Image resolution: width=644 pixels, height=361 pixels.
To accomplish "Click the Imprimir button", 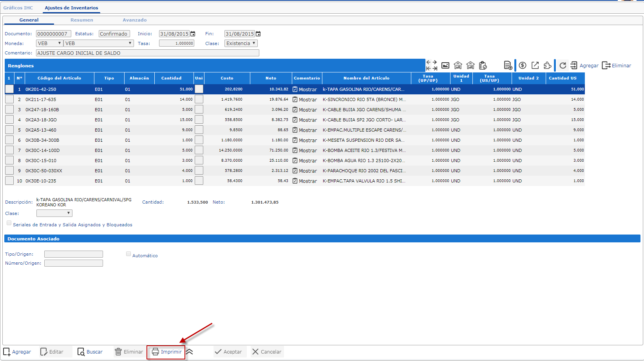I will click(x=167, y=352).
